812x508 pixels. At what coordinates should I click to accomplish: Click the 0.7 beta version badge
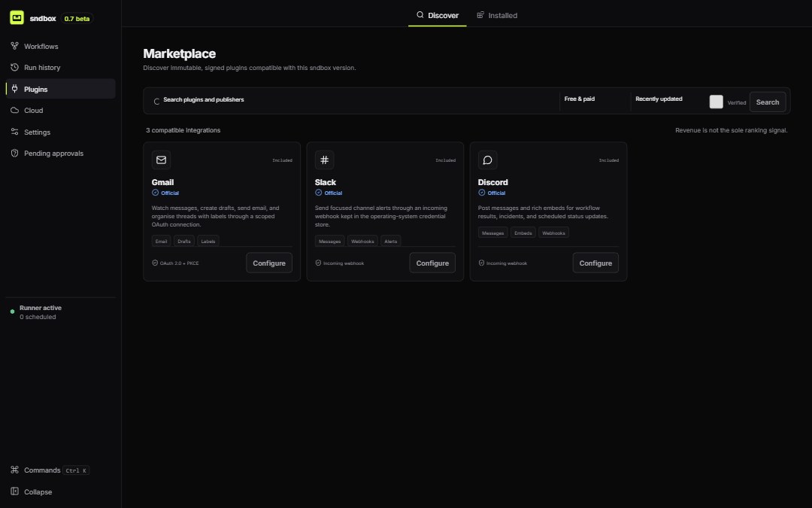(77, 19)
